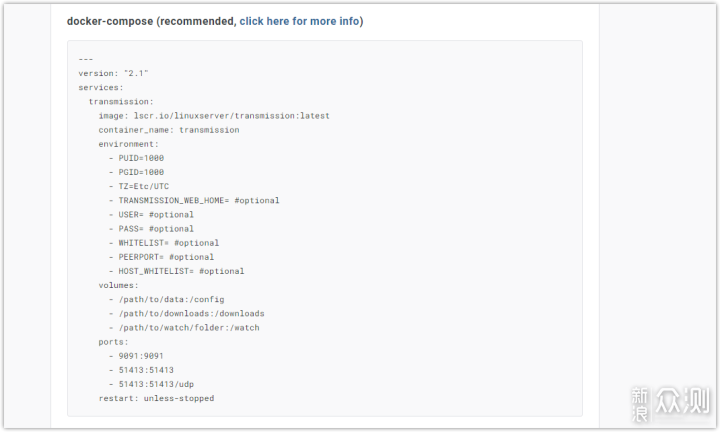Click the 'container_name: transmission' line
720x432 pixels.
pyautogui.click(x=168, y=130)
